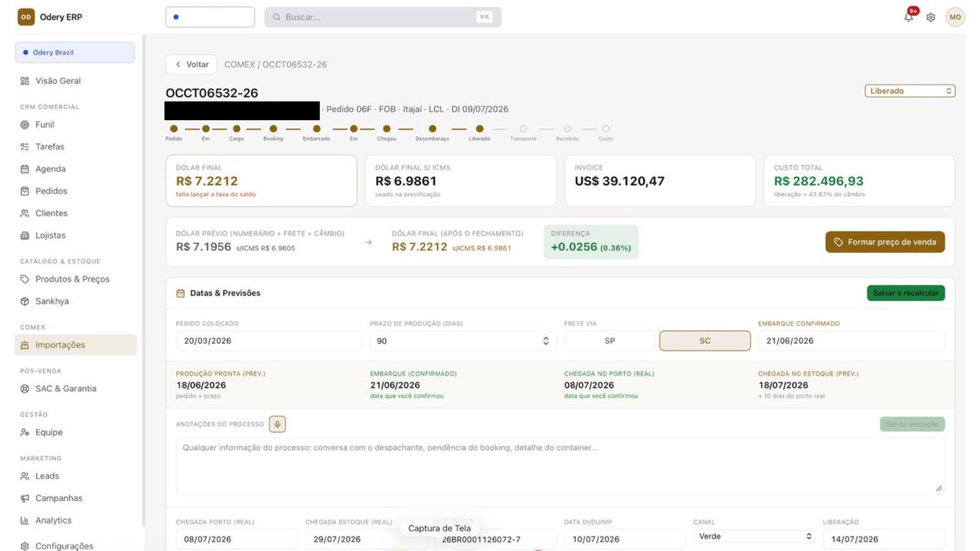Open Produtos & Preços page
This screenshot has height=551, width=980.
[75, 279]
